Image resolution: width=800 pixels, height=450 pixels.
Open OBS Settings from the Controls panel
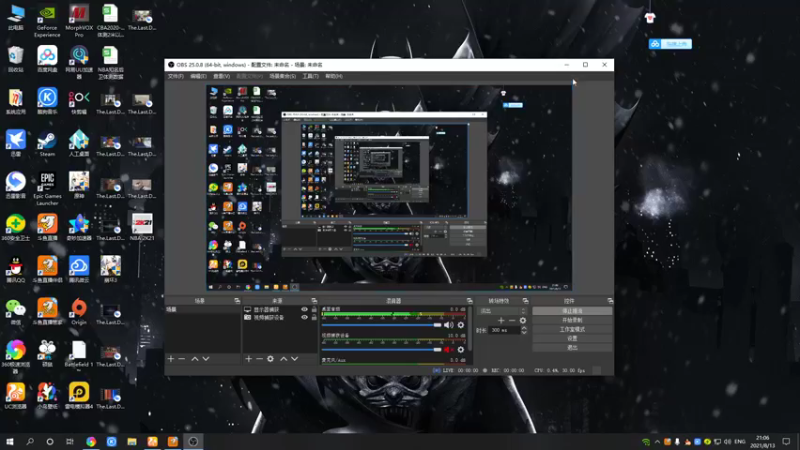tap(572, 338)
